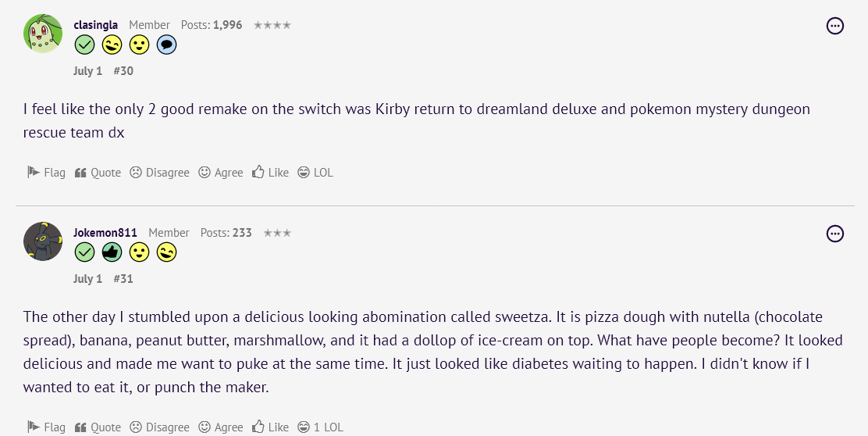Click clasingla's blue speech bubble badge

click(x=166, y=45)
